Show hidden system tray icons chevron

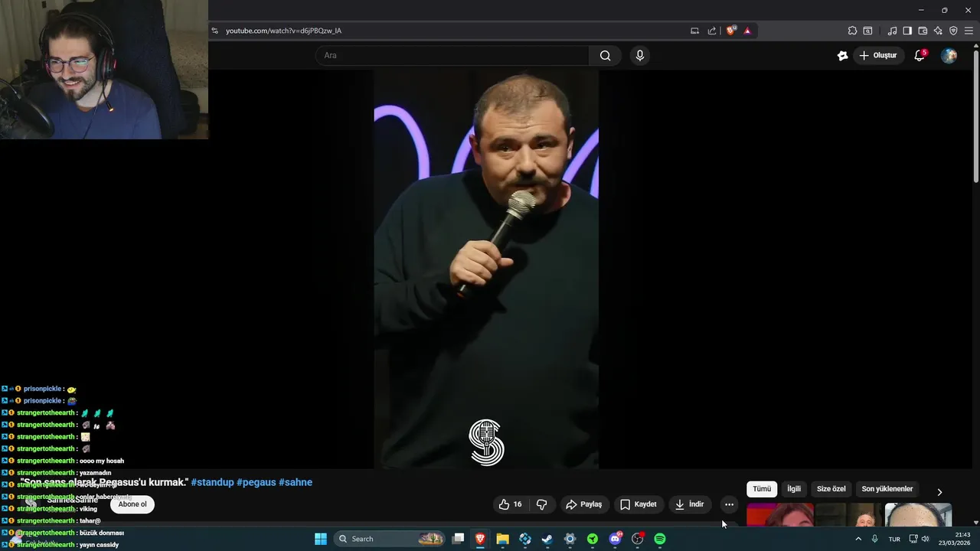tap(858, 539)
